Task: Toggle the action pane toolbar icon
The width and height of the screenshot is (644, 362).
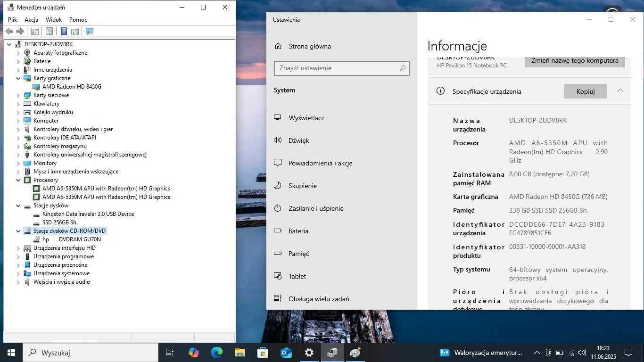Action: tap(75, 32)
